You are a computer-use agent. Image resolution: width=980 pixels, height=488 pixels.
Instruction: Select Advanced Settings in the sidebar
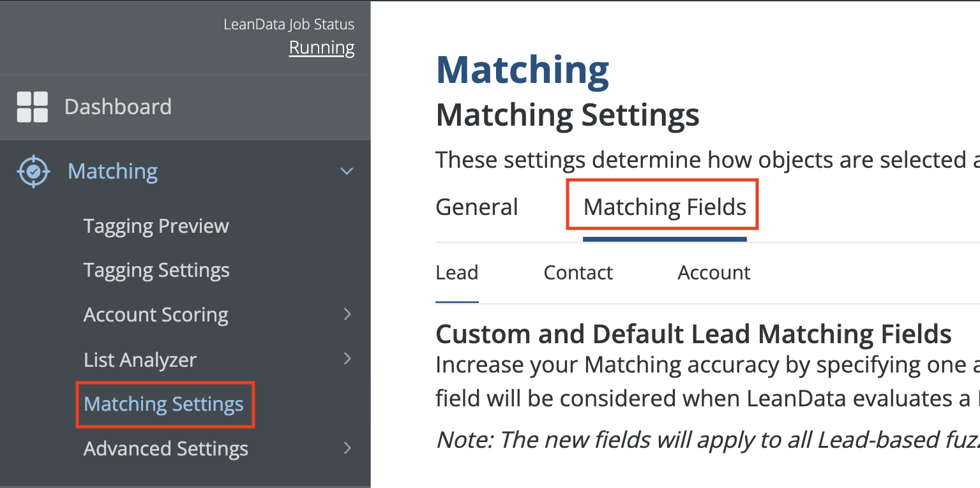click(x=166, y=448)
